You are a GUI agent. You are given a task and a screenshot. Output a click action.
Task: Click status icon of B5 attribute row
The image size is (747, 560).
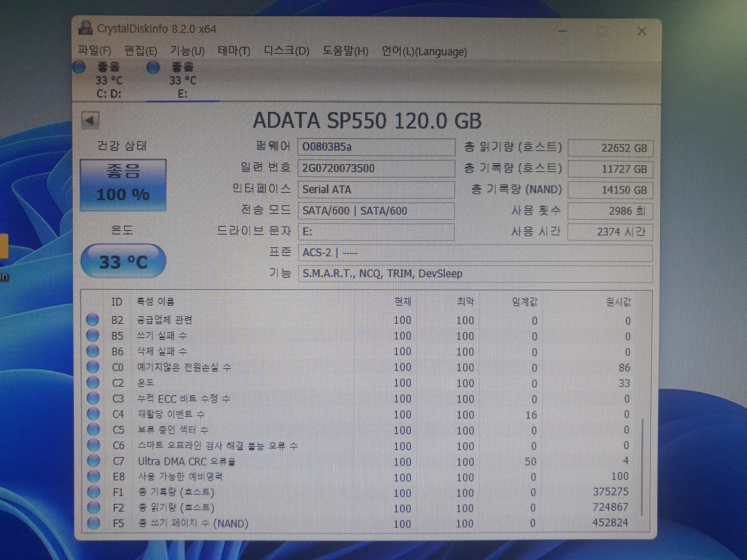click(x=92, y=336)
